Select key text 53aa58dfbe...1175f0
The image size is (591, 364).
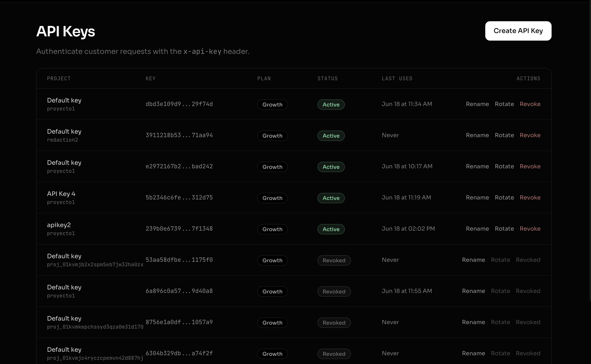(179, 260)
